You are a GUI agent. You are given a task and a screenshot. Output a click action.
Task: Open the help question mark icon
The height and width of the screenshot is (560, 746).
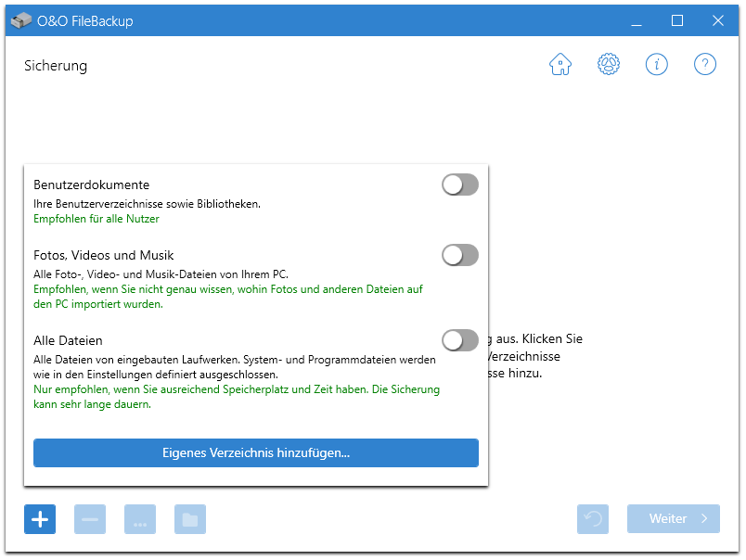(704, 64)
